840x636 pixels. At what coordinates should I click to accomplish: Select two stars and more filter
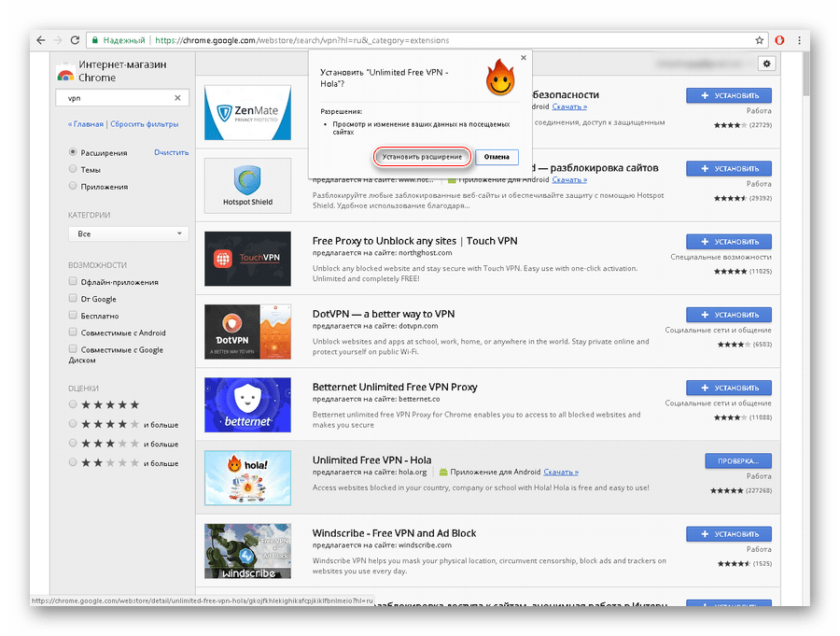(x=73, y=462)
